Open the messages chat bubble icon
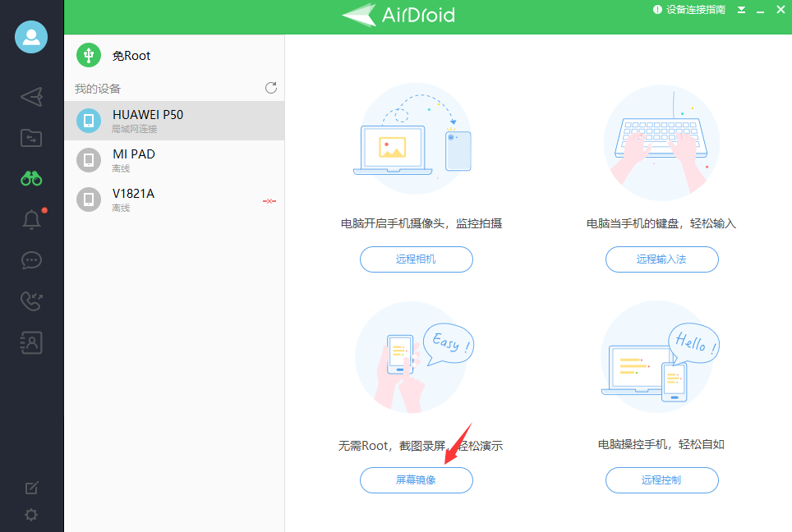The image size is (792, 532). [31, 260]
